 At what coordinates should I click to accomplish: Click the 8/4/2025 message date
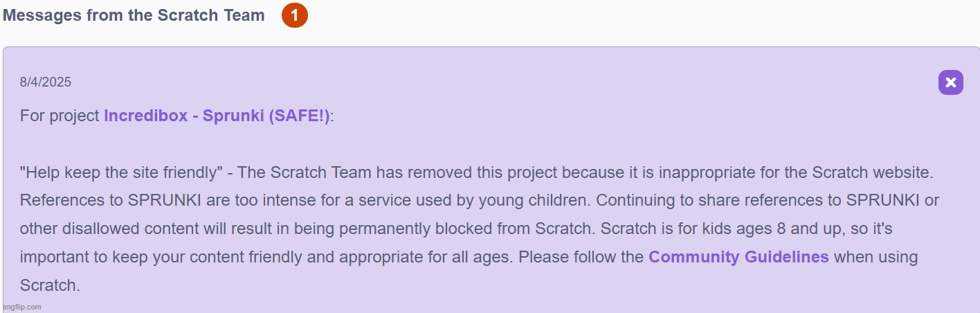[46, 82]
